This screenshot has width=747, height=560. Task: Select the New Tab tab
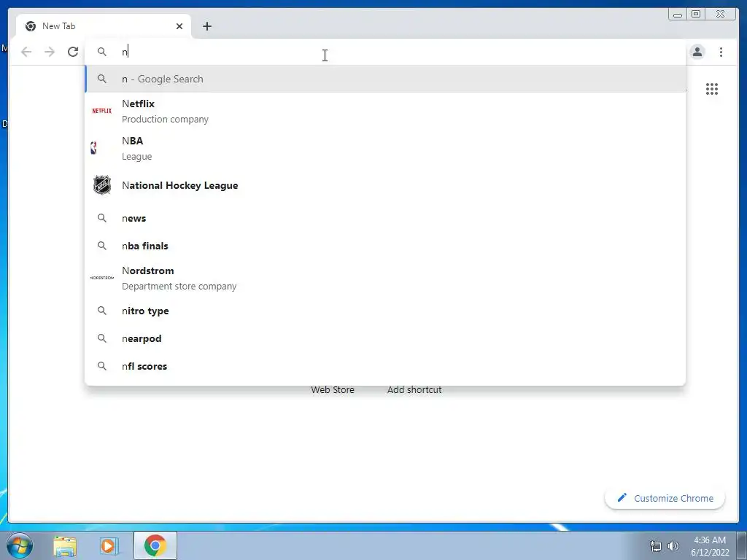[x=104, y=26]
